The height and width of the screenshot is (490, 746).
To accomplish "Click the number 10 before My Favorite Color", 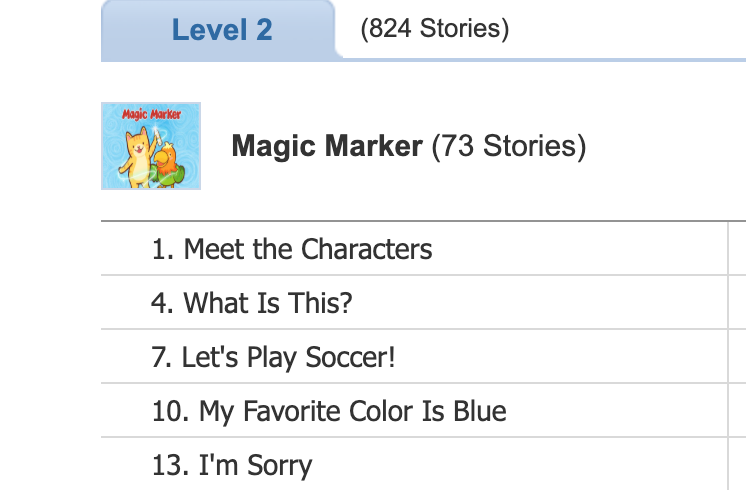I will pos(168,411).
